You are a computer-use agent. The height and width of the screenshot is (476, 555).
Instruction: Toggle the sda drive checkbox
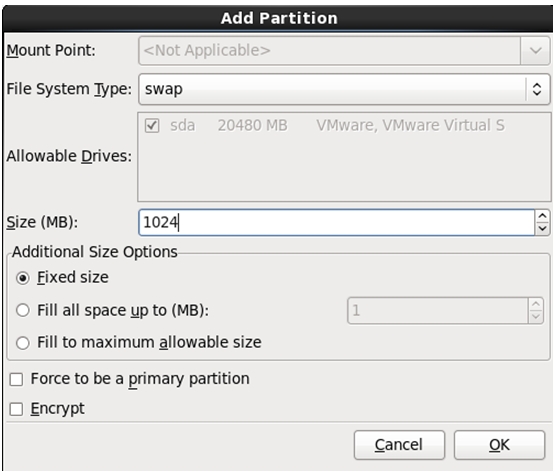pyautogui.click(x=152, y=126)
